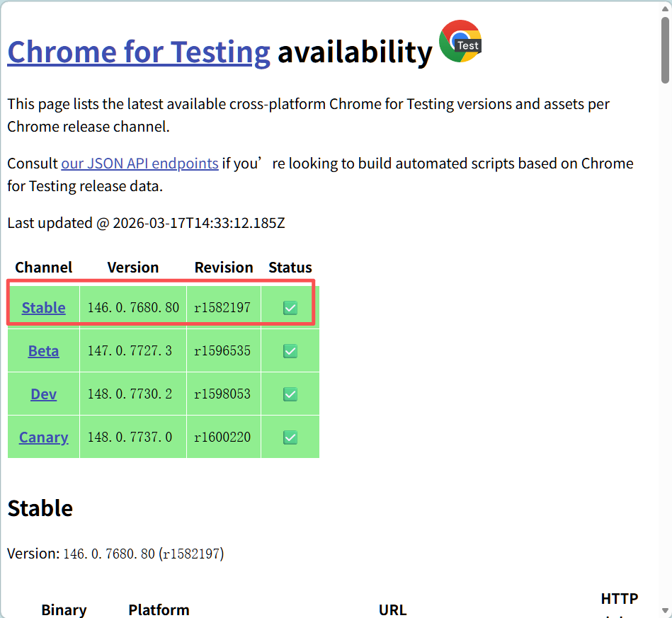
Task: Select revision r1600220 table cell
Action: (x=224, y=437)
